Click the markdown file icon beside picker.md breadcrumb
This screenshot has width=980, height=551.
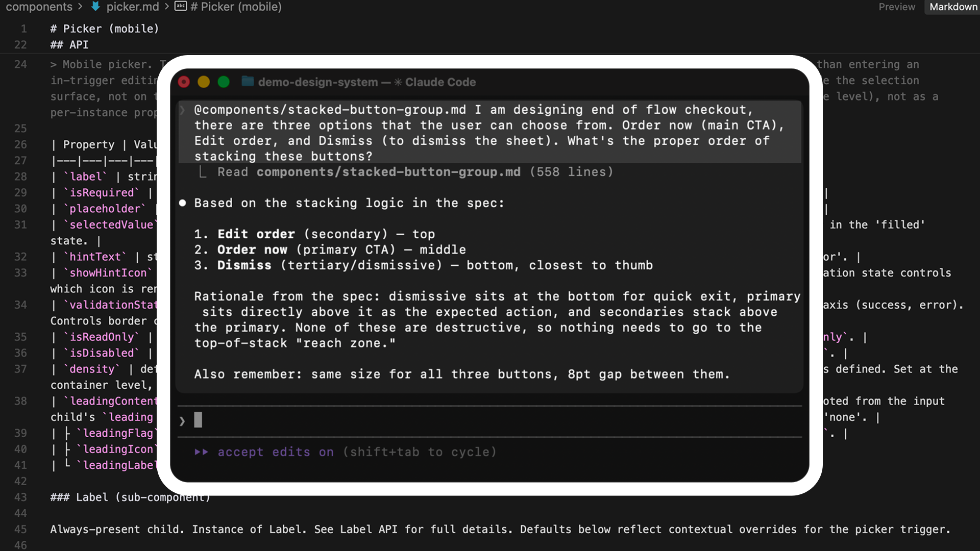(x=96, y=7)
